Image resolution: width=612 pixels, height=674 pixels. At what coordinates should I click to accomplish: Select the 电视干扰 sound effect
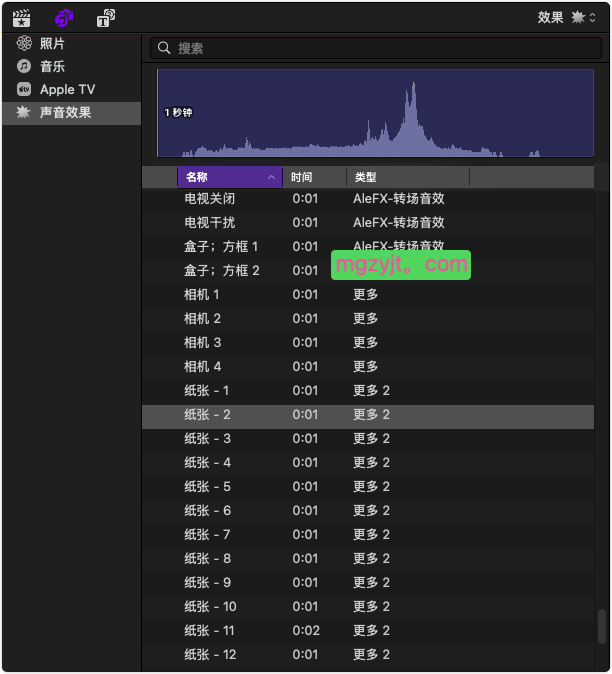(368, 223)
